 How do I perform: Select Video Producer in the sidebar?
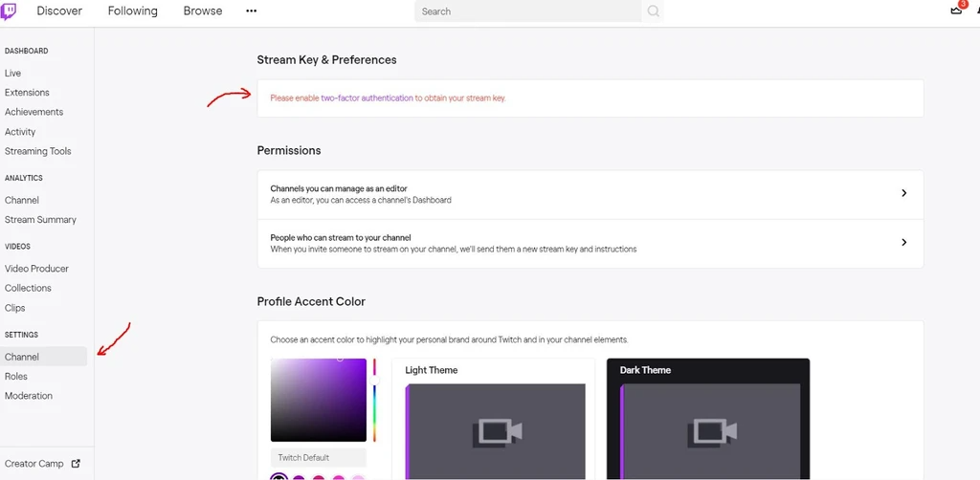coord(36,269)
